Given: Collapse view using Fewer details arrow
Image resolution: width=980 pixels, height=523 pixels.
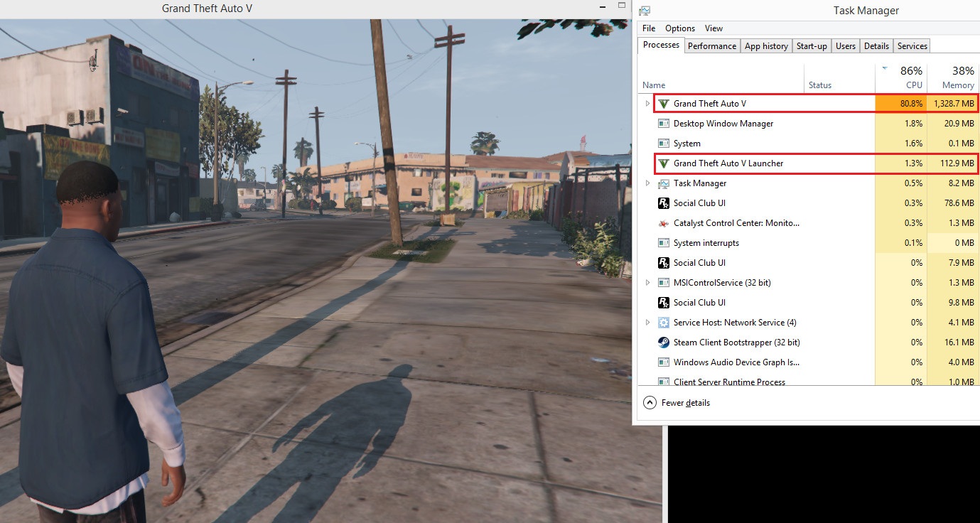Looking at the screenshot, I should [650, 403].
